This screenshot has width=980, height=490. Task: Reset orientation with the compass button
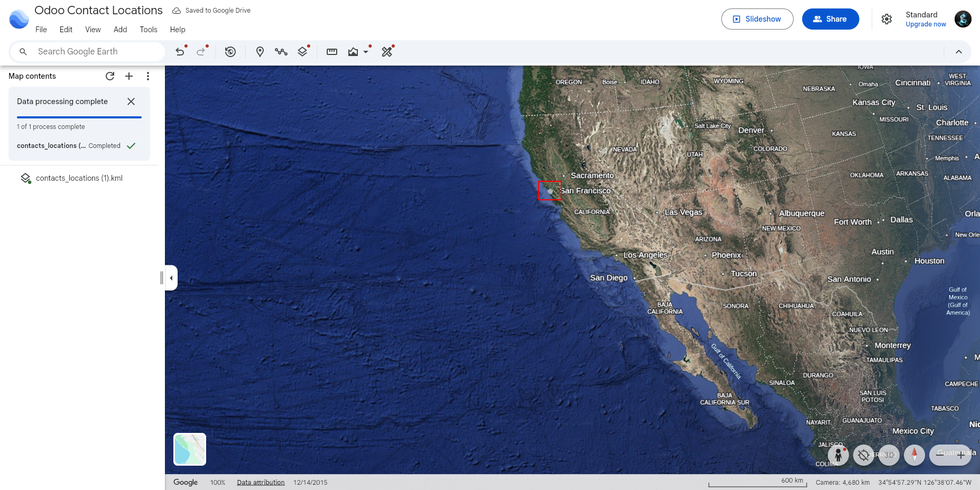tap(914, 455)
